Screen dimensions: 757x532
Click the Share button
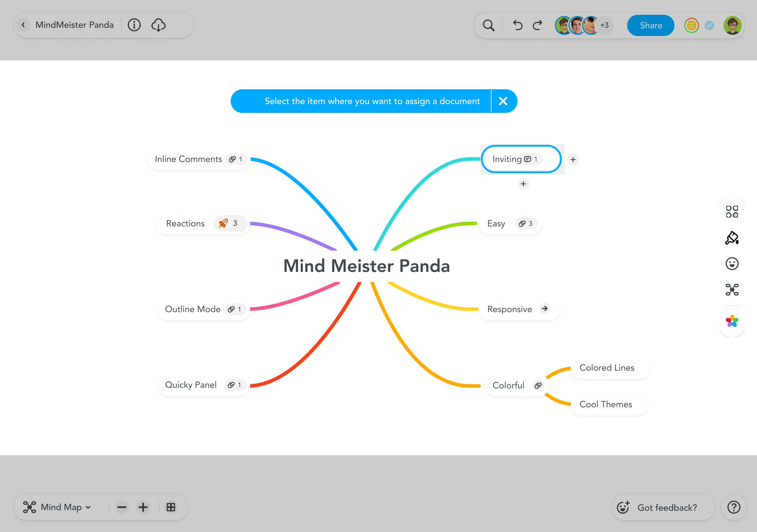tap(651, 25)
